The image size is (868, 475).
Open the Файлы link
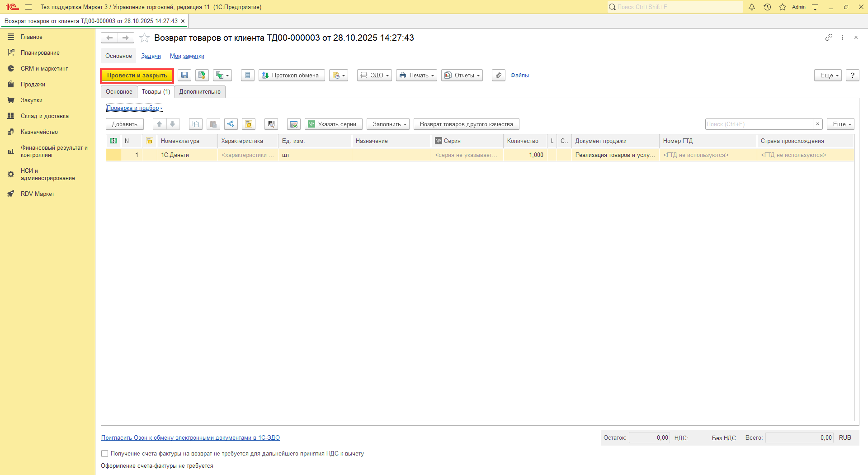(519, 75)
